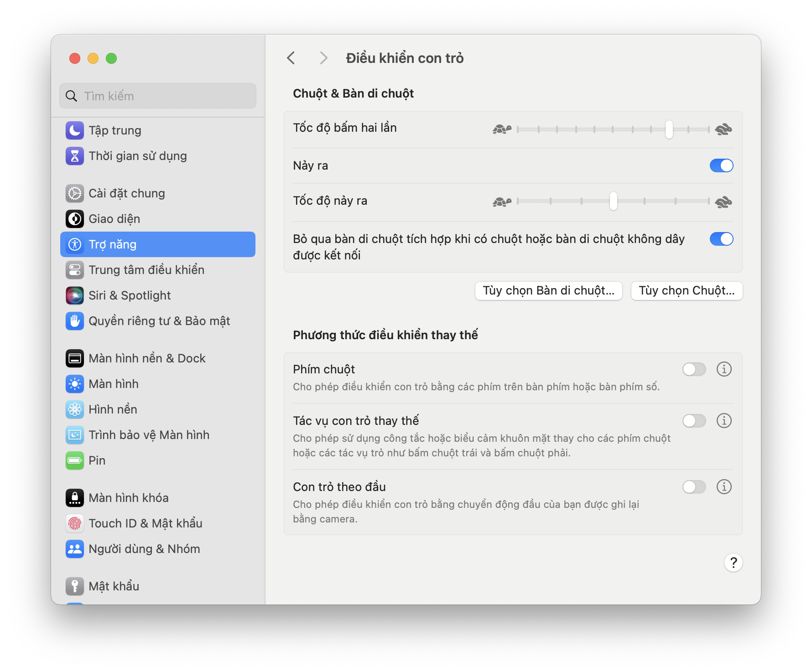Click the Người dùng & Nhóm people icon

click(75, 549)
